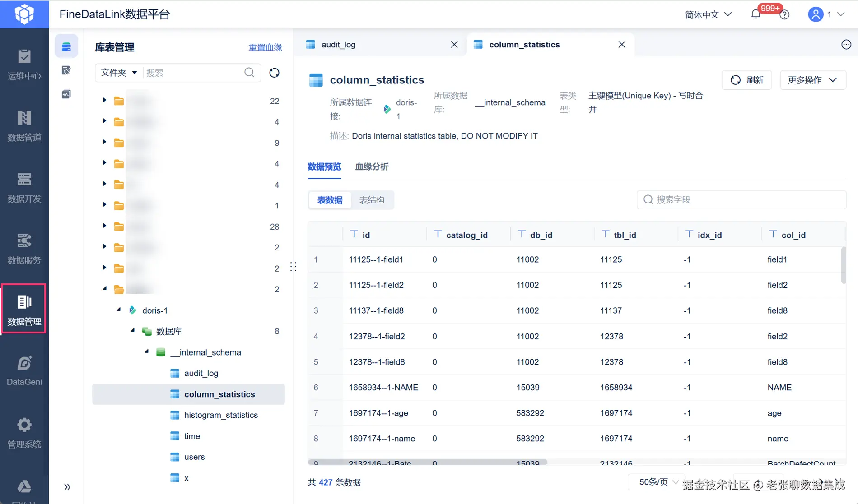Switch to the 表结构 view
The height and width of the screenshot is (504, 858).
point(372,200)
